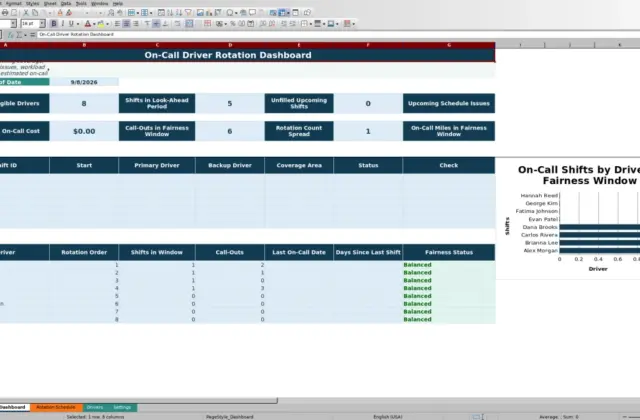The width and height of the screenshot is (640, 420).
Task: Click the Format as Date icon
Action: [x=251, y=24]
